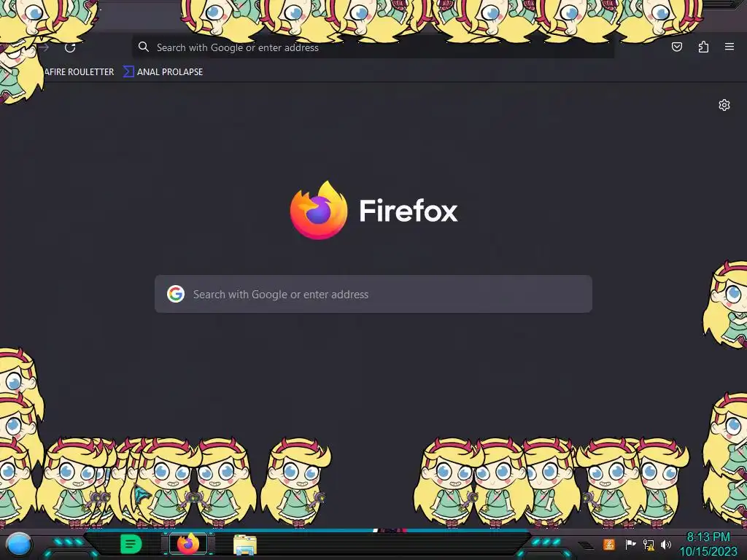The height and width of the screenshot is (560, 747).
Task: Open the Start orb button
Action: click(18, 544)
